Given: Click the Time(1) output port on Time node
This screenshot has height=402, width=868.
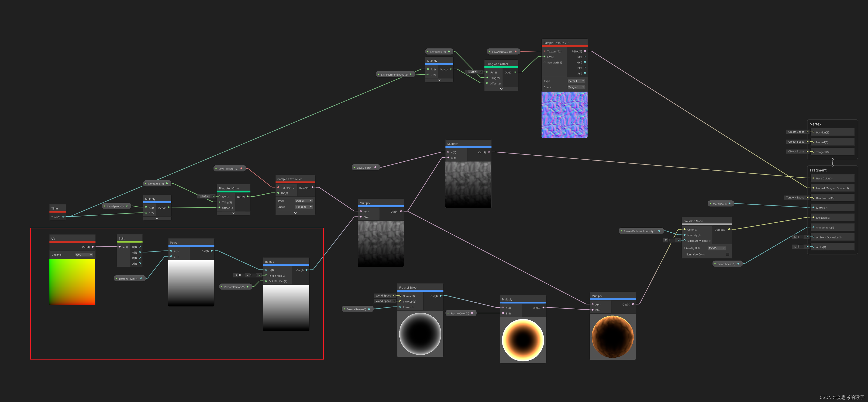Looking at the screenshot, I should click(x=63, y=217).
